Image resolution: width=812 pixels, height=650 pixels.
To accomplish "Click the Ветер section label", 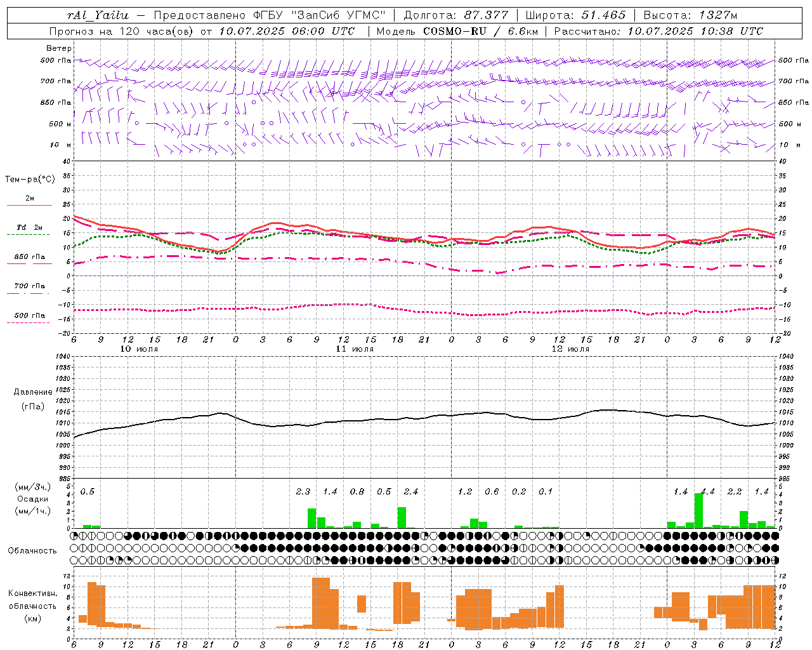I will pyautogui.click(x=58, y=48).
